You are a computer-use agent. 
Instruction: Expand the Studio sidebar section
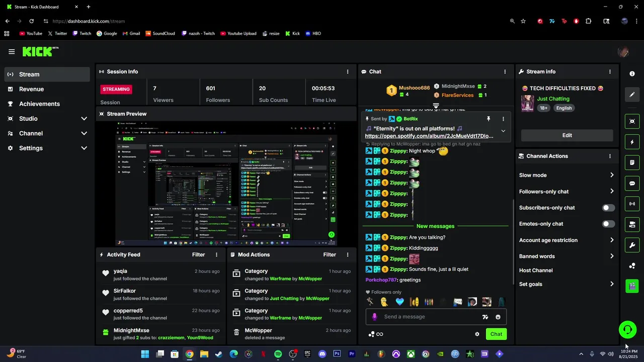(84, 119)
